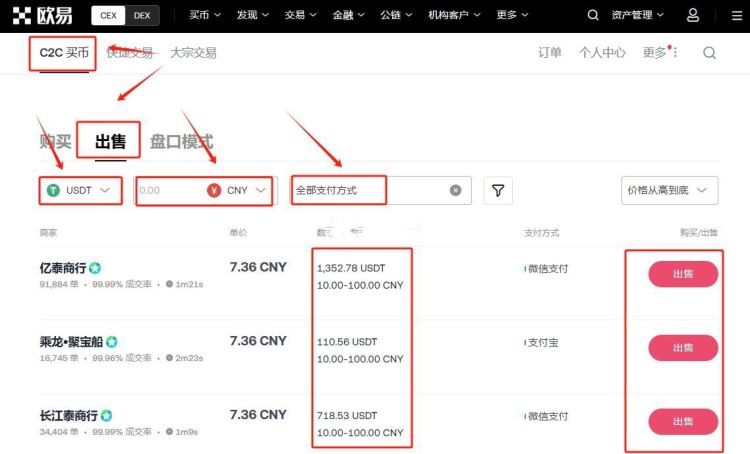The height and width of the screenshot is (454, 750).
Task: Click 出售 button for 乘龙•聚宝船
Action: 683,348
